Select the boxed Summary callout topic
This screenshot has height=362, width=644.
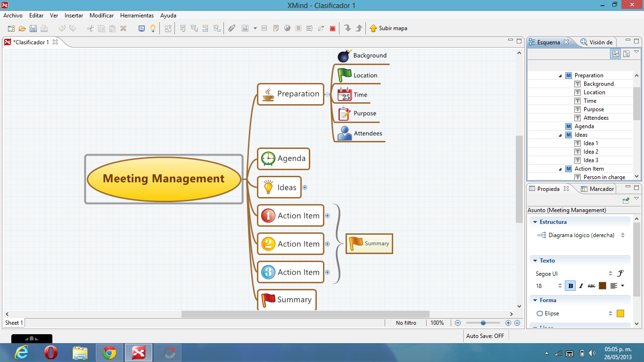369,244
